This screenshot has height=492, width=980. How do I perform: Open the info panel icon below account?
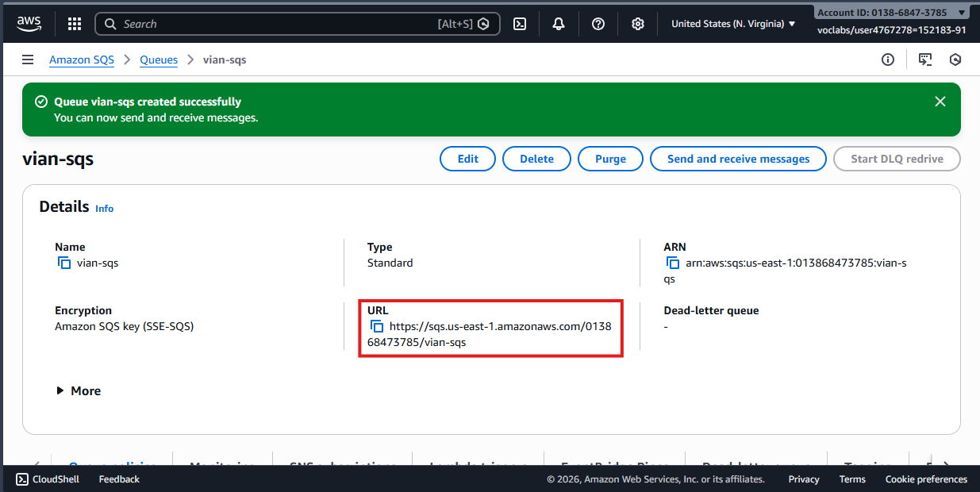888,60
